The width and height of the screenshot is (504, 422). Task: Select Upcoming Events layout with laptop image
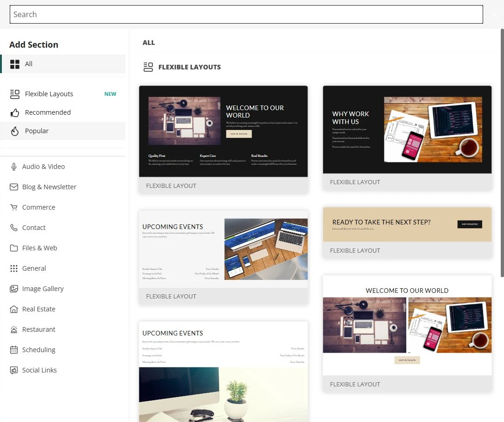point(223,257)
